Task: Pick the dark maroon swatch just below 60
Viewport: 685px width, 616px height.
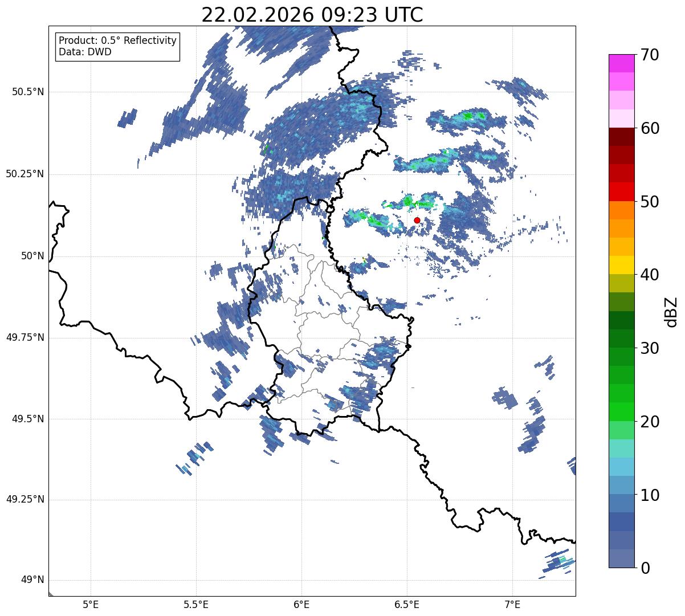Action: point(621,137)
